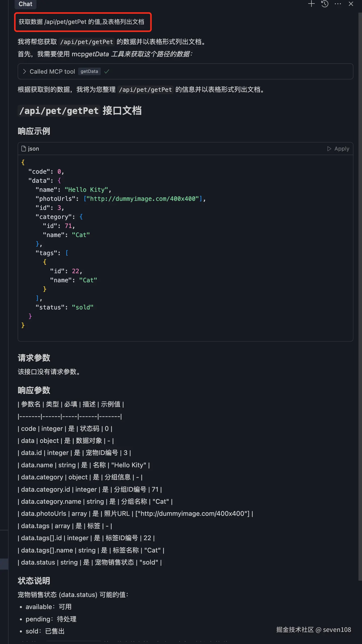Switch to the Chat tab
The image size is (362, 644).
click(x=25, y=4)
